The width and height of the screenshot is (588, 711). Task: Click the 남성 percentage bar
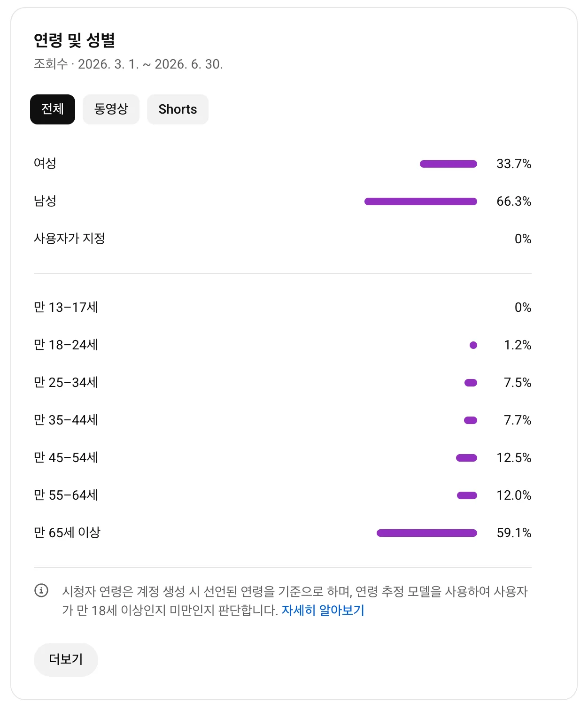(x=421, y=201)
